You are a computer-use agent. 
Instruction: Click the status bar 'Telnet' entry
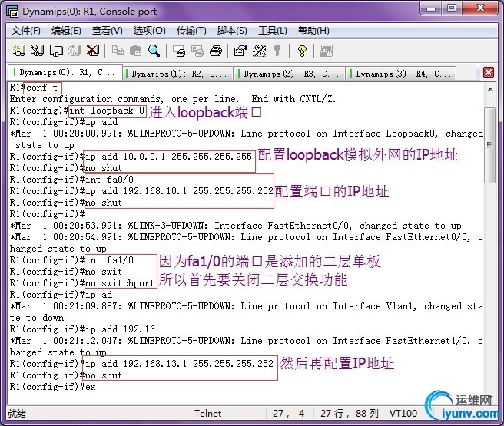pyautogui.click(x=207, y=414)
